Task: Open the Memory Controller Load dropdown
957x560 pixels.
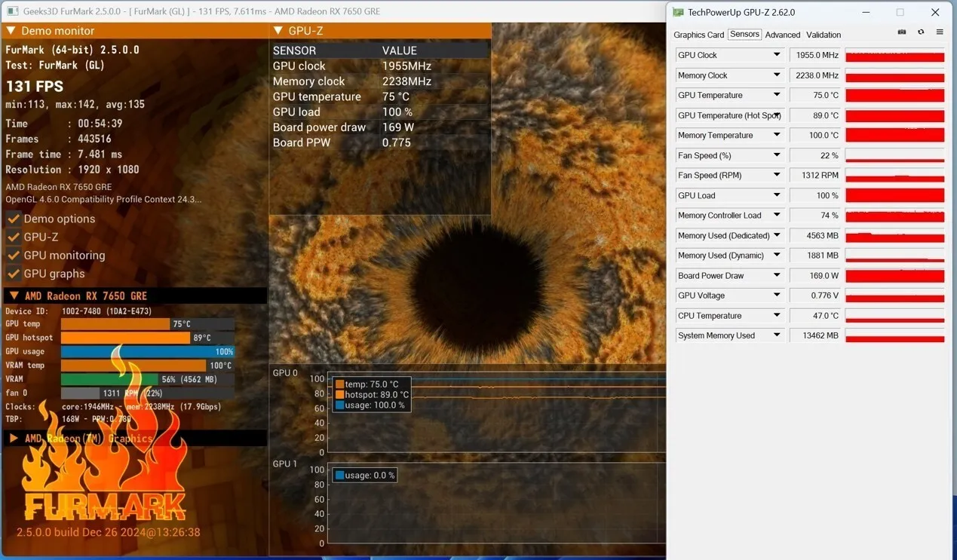Action: tap(777, 216)
